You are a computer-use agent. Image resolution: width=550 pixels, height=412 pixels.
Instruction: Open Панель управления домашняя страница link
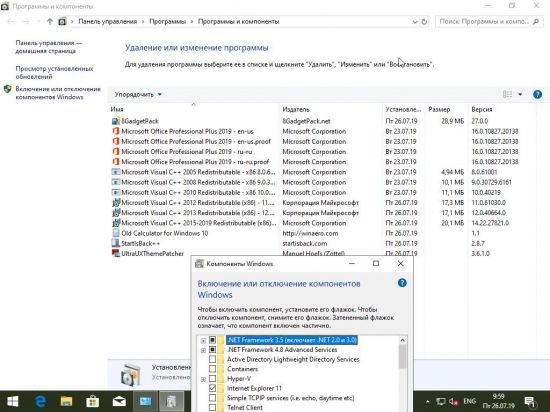tap(48, 47)
